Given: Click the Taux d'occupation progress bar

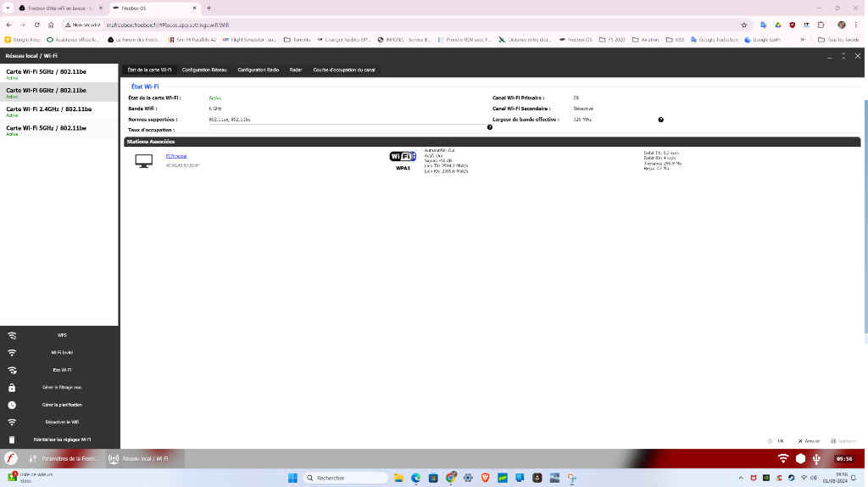Looking at the screenshot, I should (x=348, y=129).
